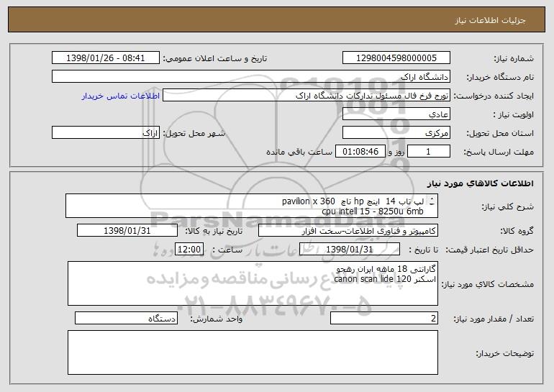554x392 pixels.
Task: Click the delivery city field اراک
Action: click(x=106, y=133)
